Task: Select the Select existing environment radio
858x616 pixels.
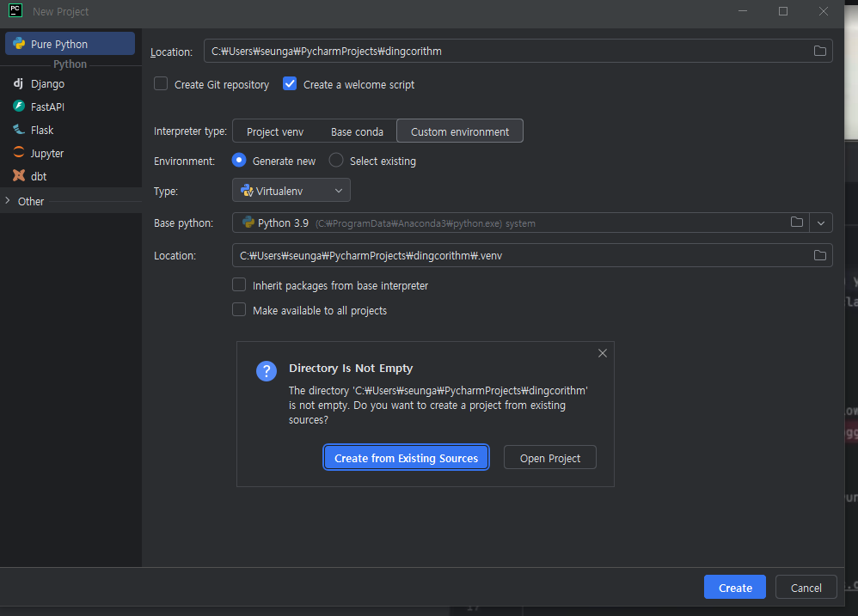Action: click(x=336, y=160)
